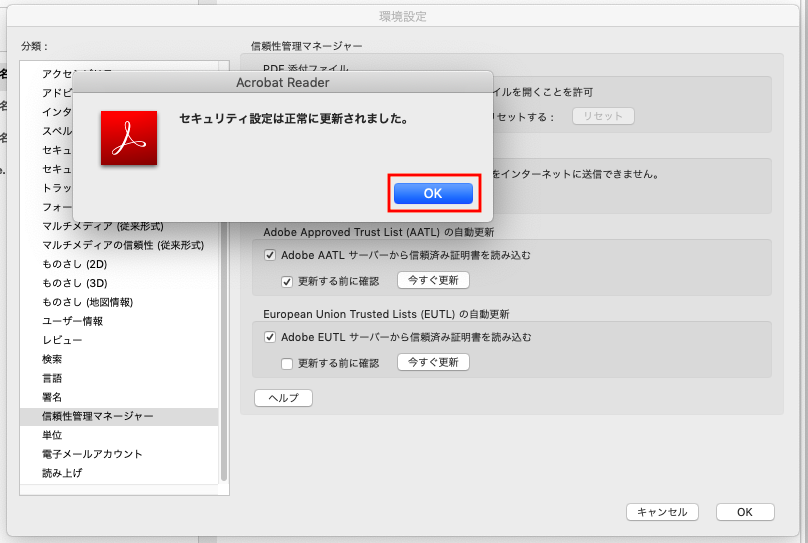Viewport: 808px width, 543px height.
Task: Click the Acrobat Reader logo icon
Action: tap(129, 138)
